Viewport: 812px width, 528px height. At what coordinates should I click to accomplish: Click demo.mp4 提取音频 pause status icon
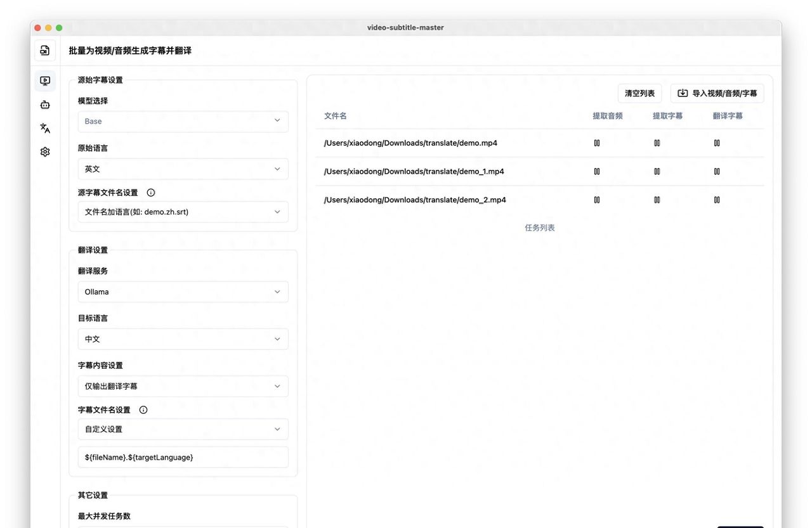tap(597, 143)
